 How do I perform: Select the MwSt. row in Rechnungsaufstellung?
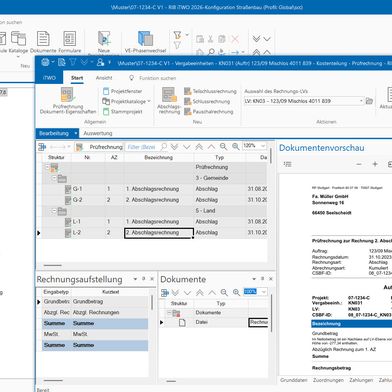94,334
